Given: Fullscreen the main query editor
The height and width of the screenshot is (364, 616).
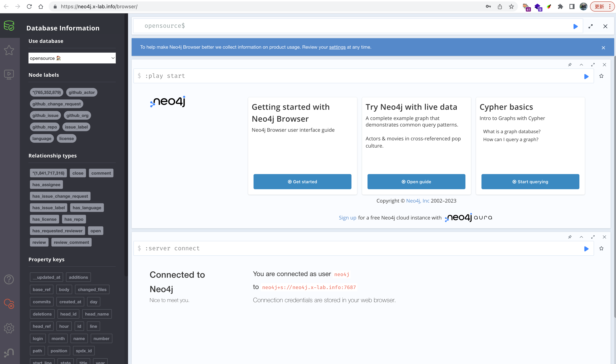Looking at the screenshot, I should [x=590, y=26].
